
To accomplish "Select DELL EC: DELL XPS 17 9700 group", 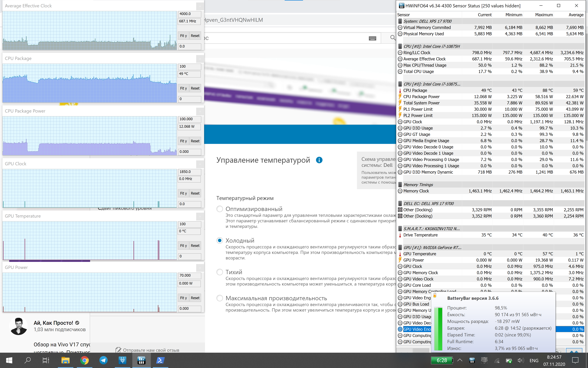I will pos(491,203).
